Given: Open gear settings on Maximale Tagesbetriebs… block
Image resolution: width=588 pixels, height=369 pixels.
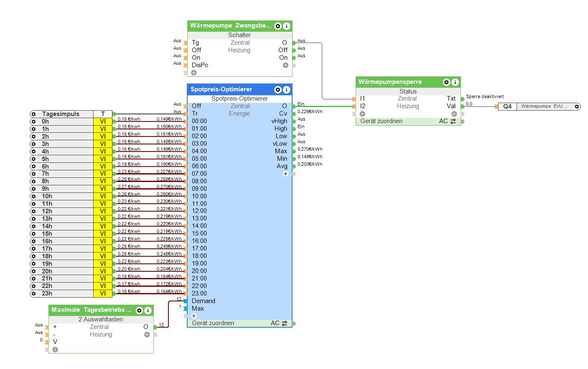Looking at the screenshot, I should 140,311.
